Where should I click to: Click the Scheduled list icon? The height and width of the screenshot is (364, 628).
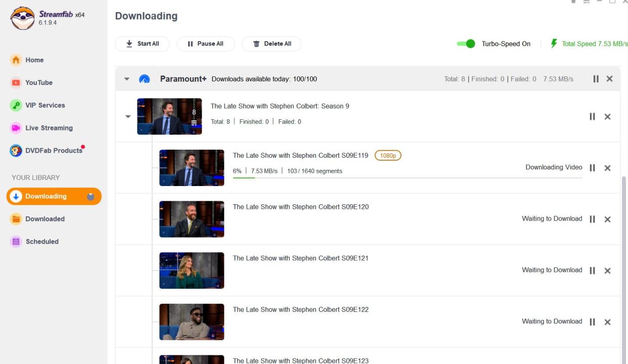coord(16,242)
